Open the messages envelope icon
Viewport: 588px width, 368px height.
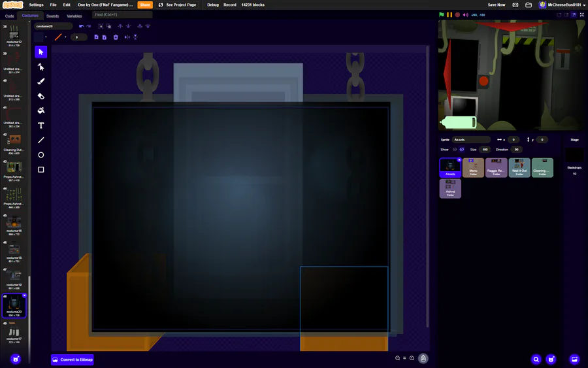click(515, 5)
